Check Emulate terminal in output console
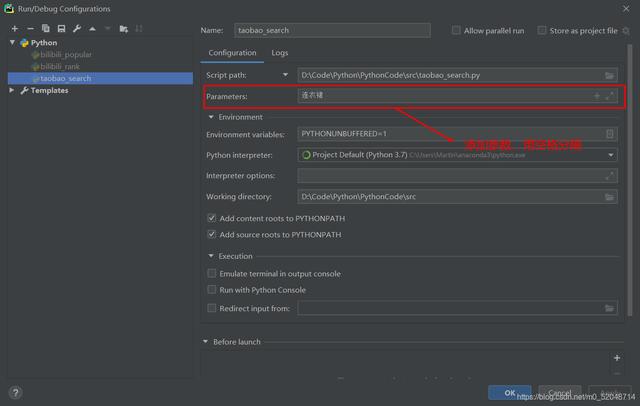The image size is (640, 406). click(x=211, y=274)
